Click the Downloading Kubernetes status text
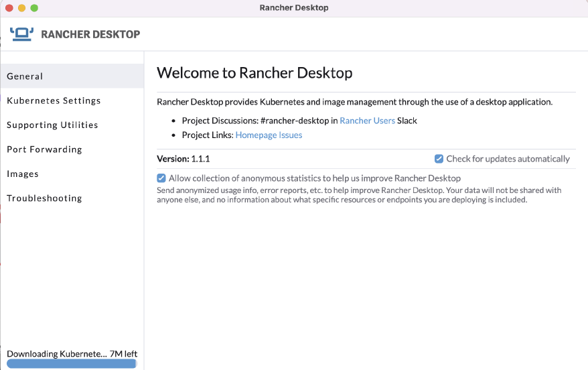Image resolution: width=588 pixels, height=370 pixels. [x=56, y=354]
